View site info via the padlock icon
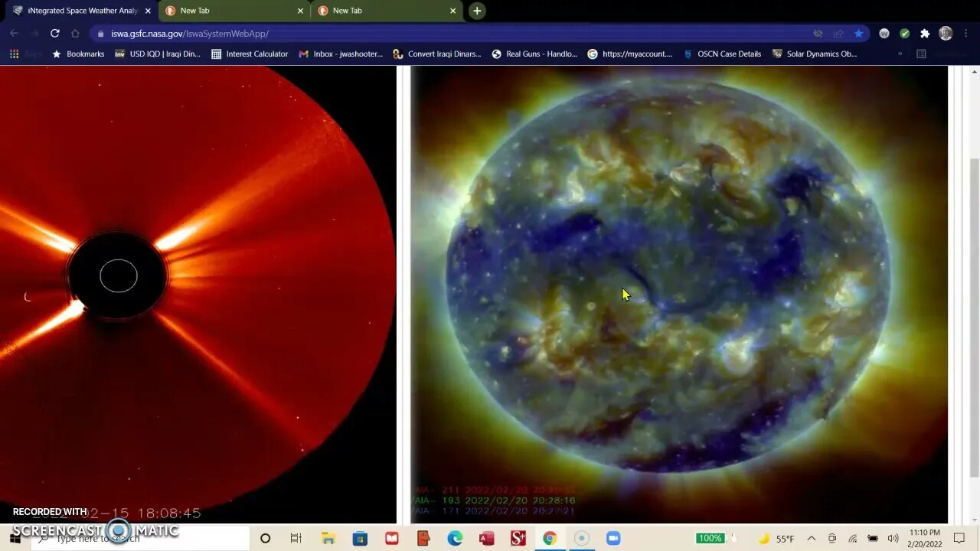This screenshot has height=551, width=980. pyautogui.click(x=100, y=34)
